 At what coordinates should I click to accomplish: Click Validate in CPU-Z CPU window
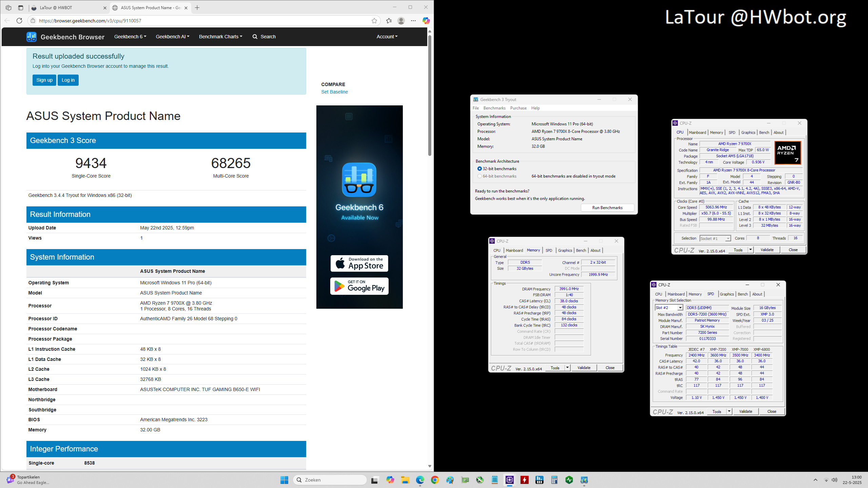[767, 250]
